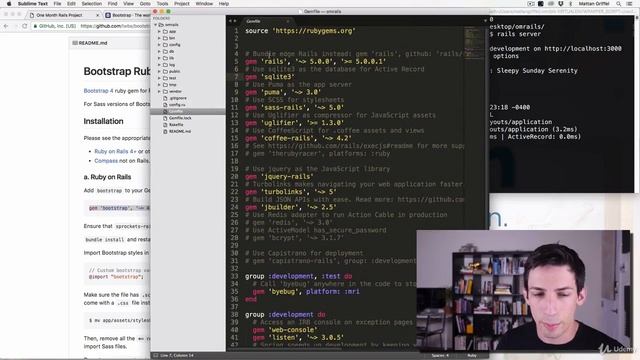The height and width of the screenshot is (360, 640).
Task: Open the Compass link on GitHub page
Action: 106,161
